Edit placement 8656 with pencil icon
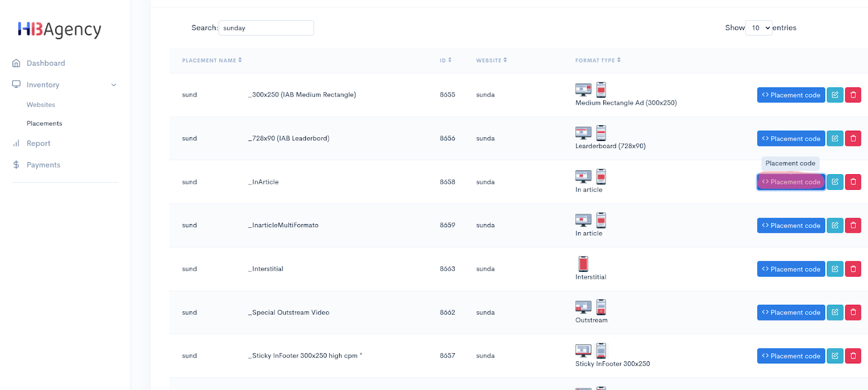The height and width of the screenshot is (390, 868). (x=835, y=138)
